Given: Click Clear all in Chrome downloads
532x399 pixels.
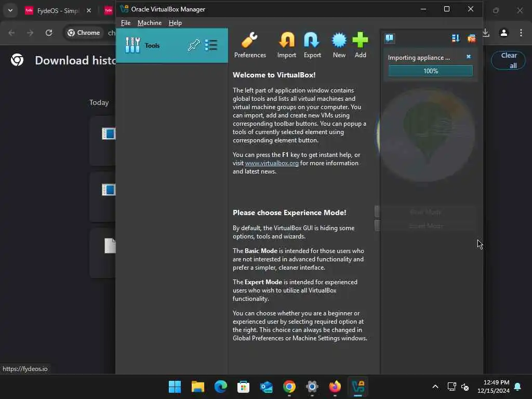Looking at the screenshot, I should point(508,60).
